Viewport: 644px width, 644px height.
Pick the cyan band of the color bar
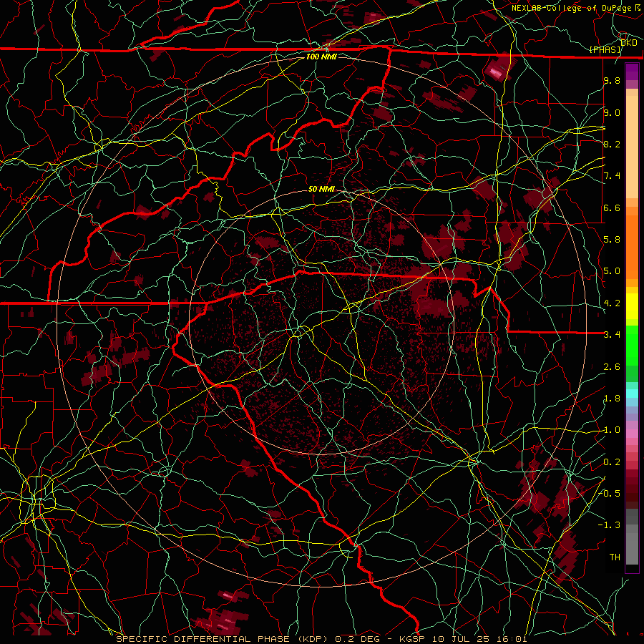(x=632, y=393)
